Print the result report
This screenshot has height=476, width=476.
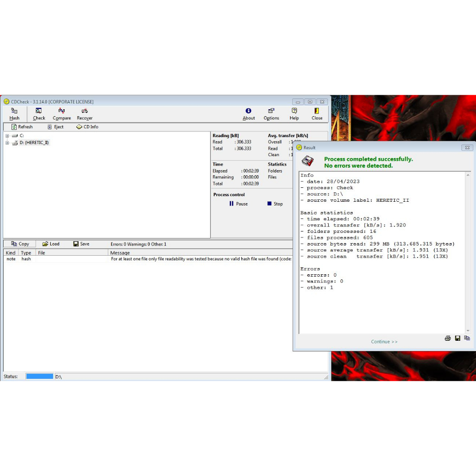pyautogui.click(x=448, y=338)
